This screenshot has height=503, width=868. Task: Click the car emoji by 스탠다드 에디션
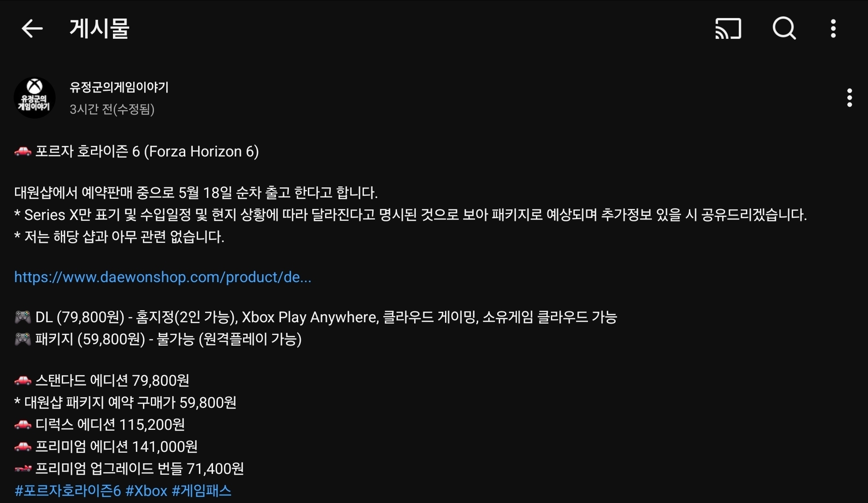[23, 380]
